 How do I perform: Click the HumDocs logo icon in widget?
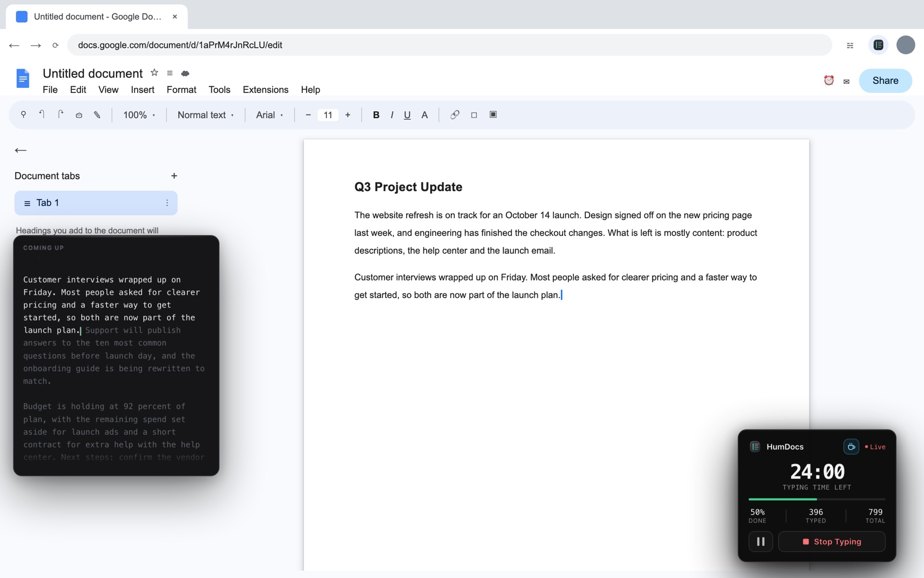pos(755,446)
